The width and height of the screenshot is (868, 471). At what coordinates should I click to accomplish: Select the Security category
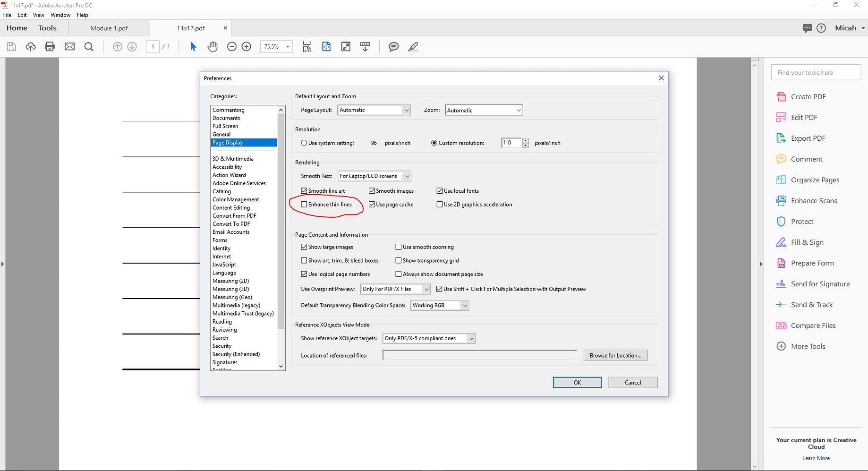[x=222, y=346]
